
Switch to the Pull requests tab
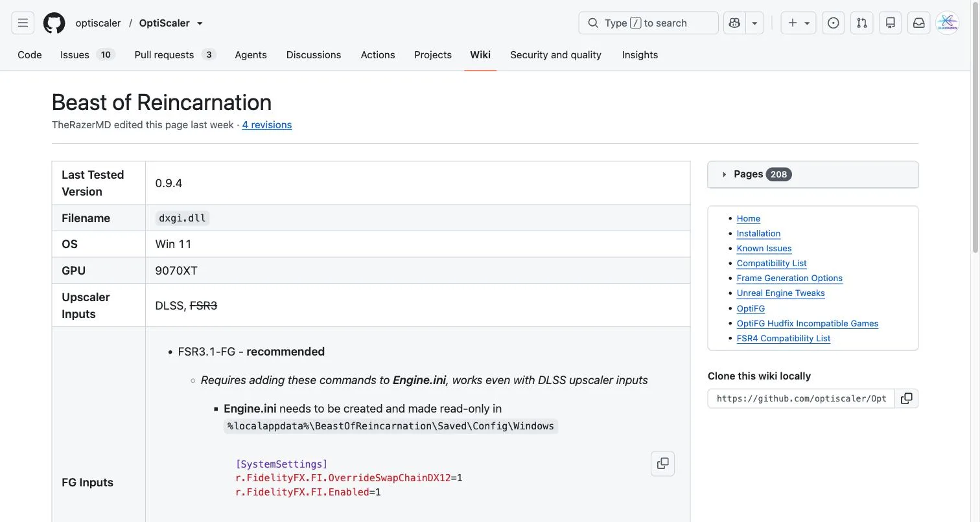[x=174, y=54]
